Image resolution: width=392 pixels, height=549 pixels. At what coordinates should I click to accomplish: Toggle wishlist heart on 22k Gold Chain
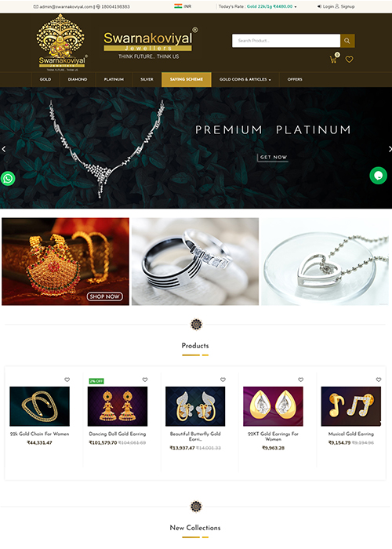tap(67, 380)
